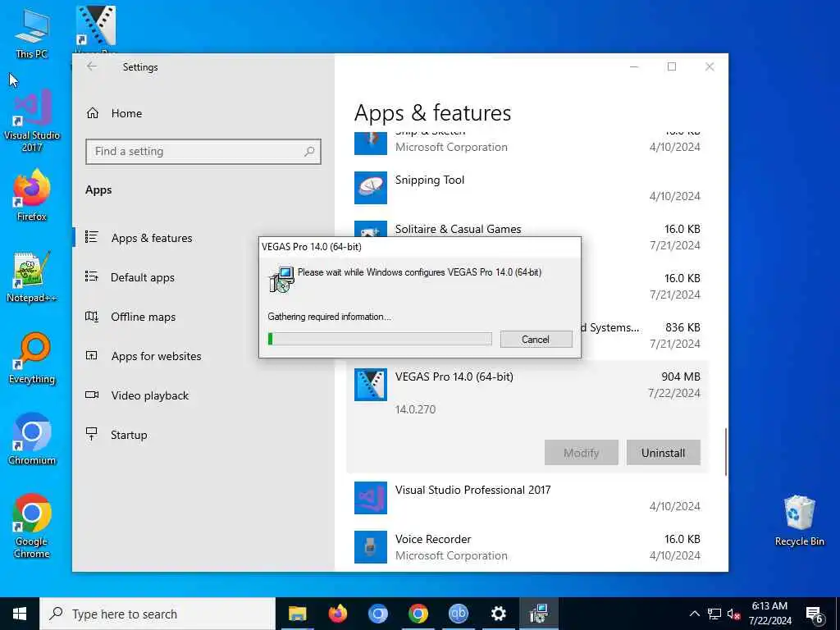Image resolution: width=840 pixels, height=630 pixels.
Task: Click the greyed Modify button
Action: (582, 453)
